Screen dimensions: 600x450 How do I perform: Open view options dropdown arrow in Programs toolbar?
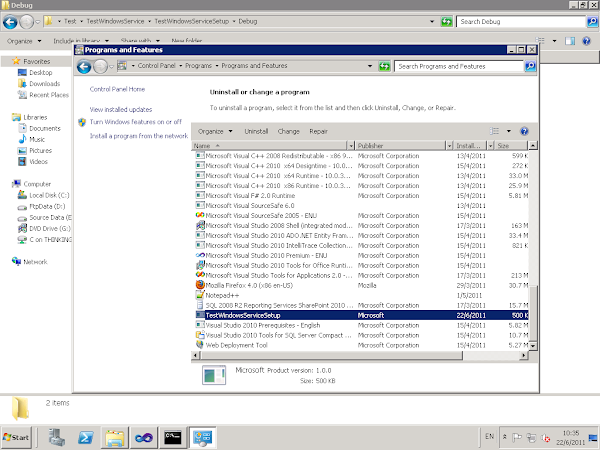[509, 131]
